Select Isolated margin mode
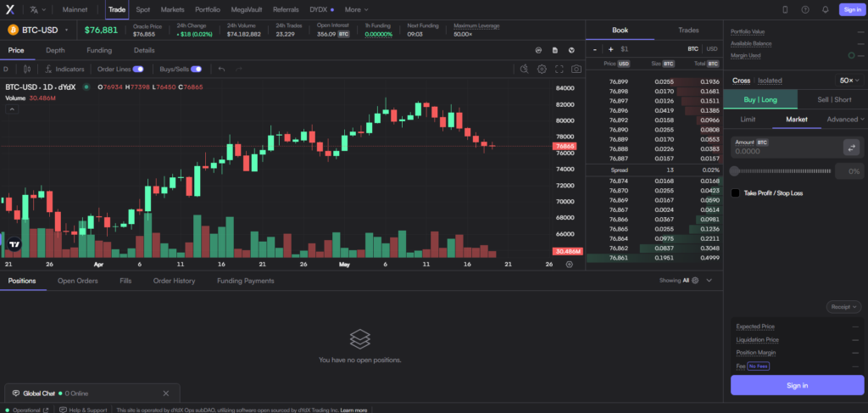The height and width of the screenshot is (413, 868). pyautogui.click(x=770, y=81)
